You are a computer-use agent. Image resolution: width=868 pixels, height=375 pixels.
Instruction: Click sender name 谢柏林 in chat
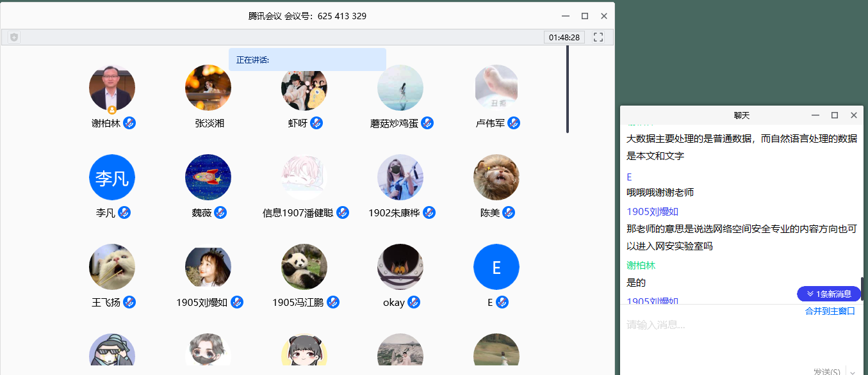point(641,265)
